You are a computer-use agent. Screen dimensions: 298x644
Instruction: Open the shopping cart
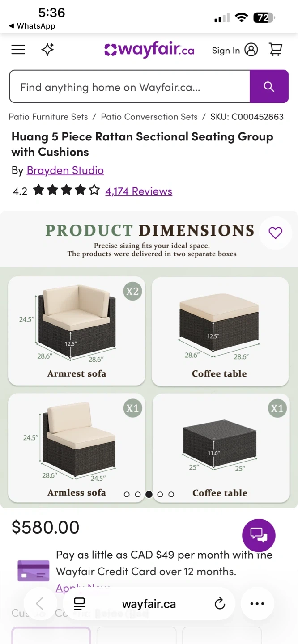(276, 50)
